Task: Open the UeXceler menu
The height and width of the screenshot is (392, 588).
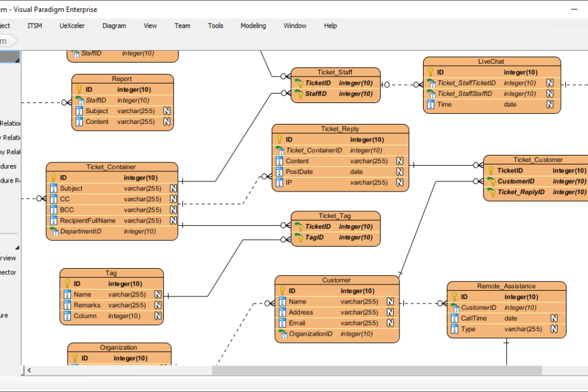Action: tap(71, 26)
